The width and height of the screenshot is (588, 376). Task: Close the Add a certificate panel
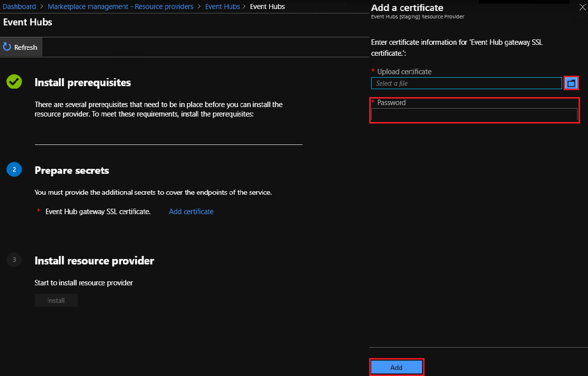[582, 7]
